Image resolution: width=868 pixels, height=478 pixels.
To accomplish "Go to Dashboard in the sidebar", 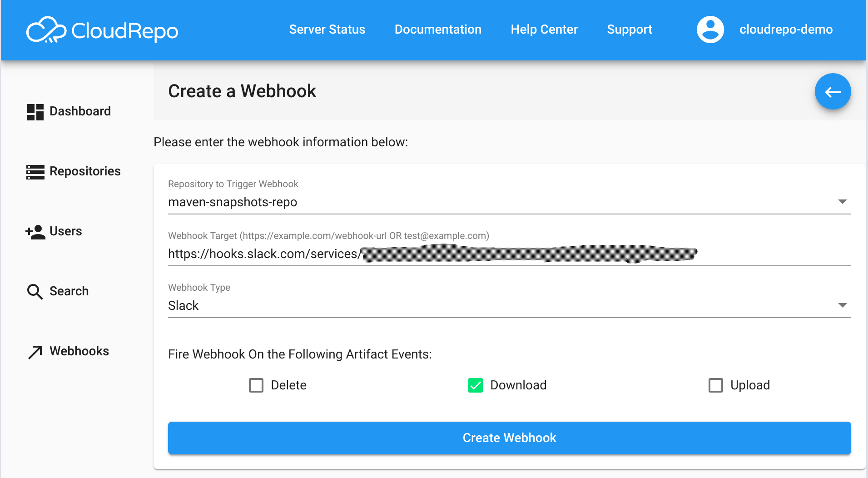I will (80, 111).
